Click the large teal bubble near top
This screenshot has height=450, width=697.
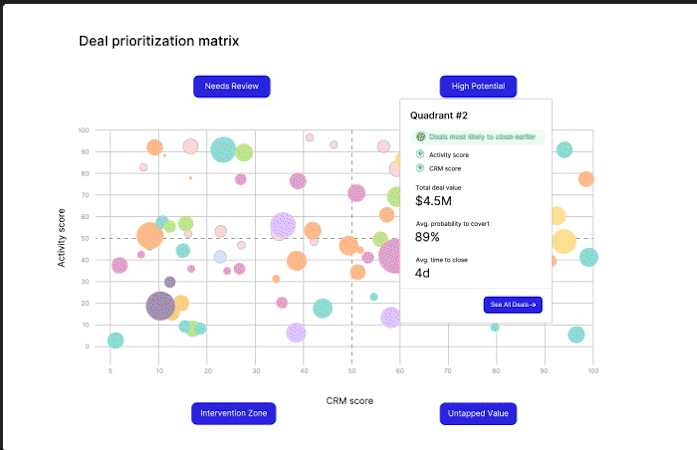pos(223,150)
